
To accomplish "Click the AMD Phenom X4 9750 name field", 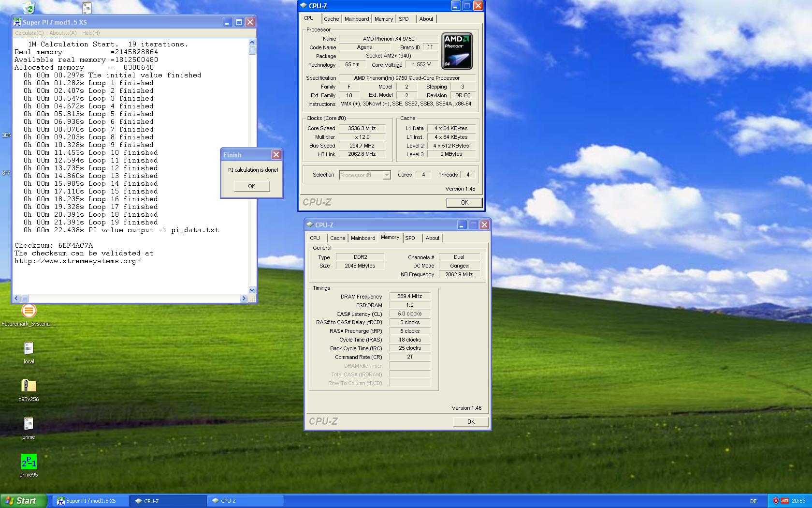I will [x=389, y=39].
